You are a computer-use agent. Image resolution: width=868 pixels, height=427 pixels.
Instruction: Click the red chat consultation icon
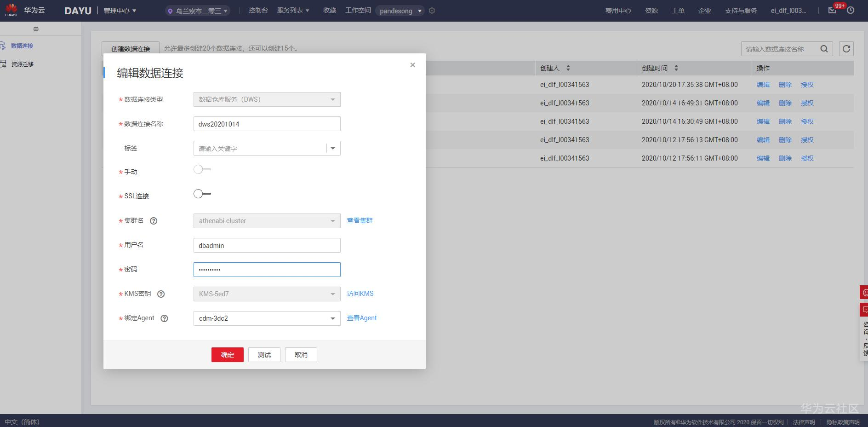click(x=864, y=310)
